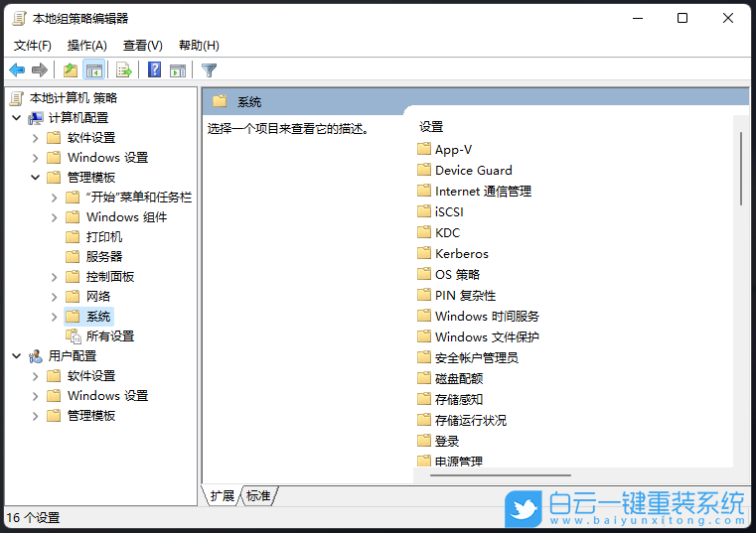Maximize the 本地组策略编辑器 window
The width and height of the screenshot is (756, 533).
click(682, 18)
